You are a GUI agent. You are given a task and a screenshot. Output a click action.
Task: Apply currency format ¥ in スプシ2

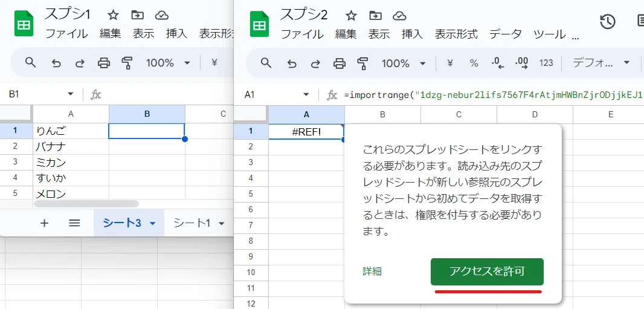pos(449,63)
